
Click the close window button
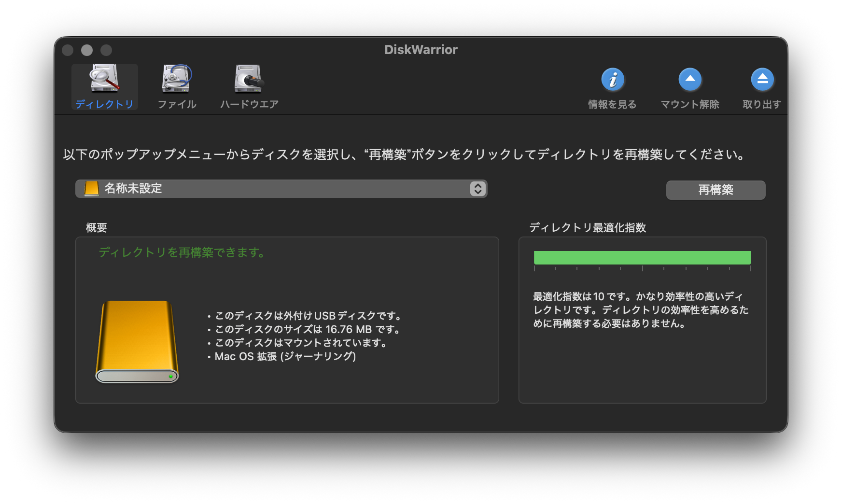coord(68,50)
